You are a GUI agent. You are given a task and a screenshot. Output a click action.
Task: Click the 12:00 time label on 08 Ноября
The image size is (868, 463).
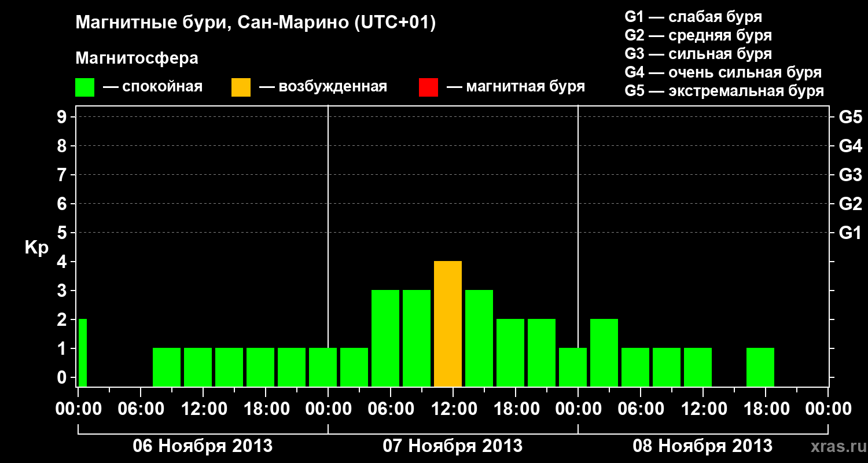click(x=703, y=409)
